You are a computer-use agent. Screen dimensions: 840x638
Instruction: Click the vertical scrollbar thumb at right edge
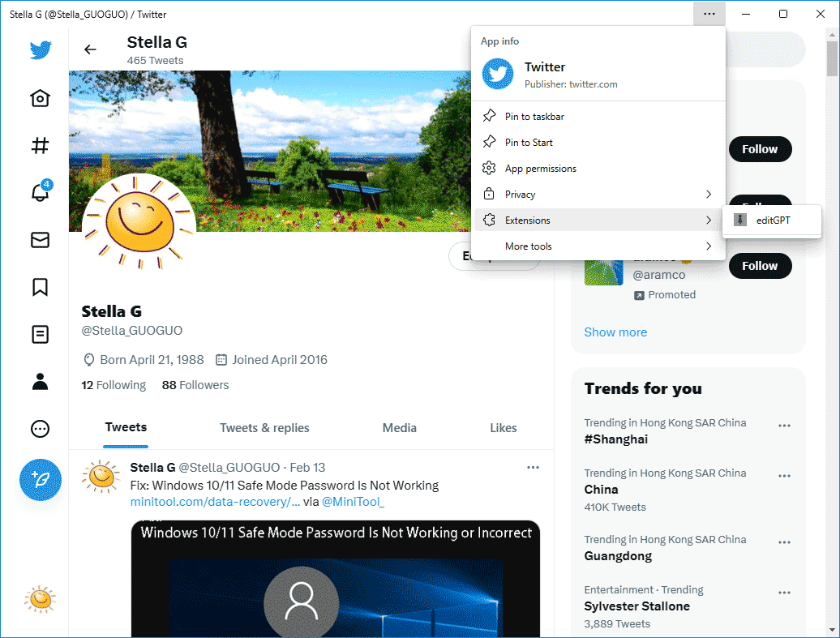click(x=832, y=59)
